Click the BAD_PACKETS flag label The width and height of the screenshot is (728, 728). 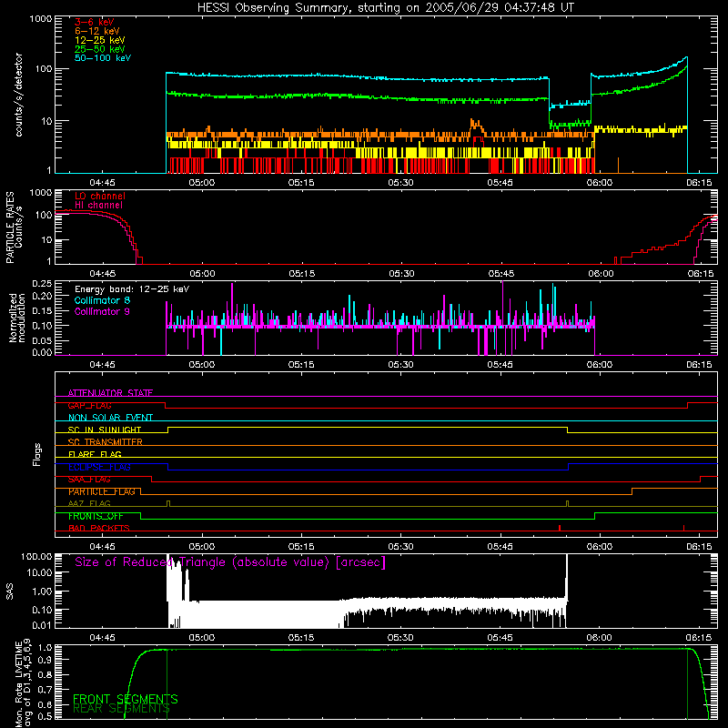[99, 529]
